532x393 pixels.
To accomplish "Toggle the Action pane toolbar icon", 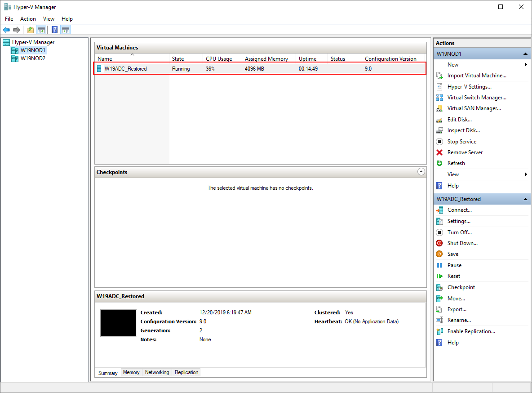I will 66,30.
